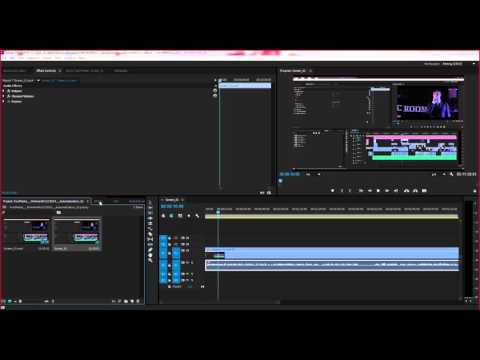Click Go to Out button in Program monitor
Screen dimensions: 480x360
tap(396, 191)
